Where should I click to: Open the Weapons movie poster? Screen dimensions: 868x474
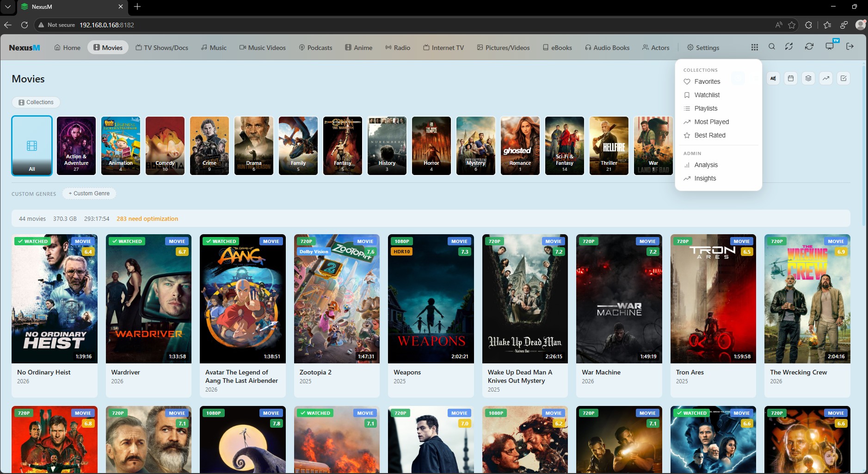coord(431,299)
